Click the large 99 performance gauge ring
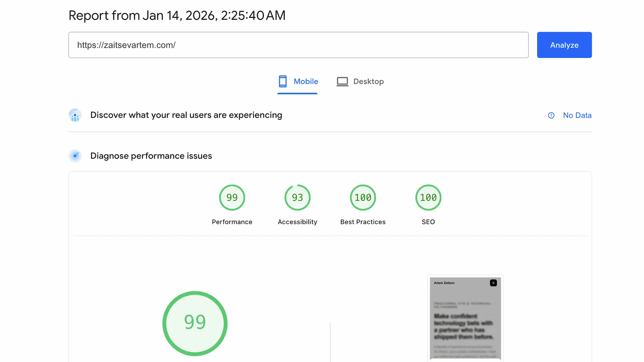 (x=195, y=323)
